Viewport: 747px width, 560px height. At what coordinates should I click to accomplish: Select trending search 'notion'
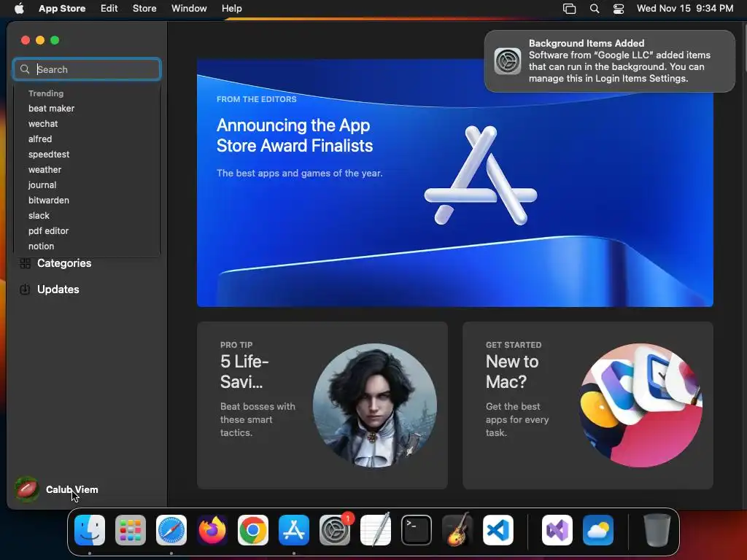coord(41,246)
